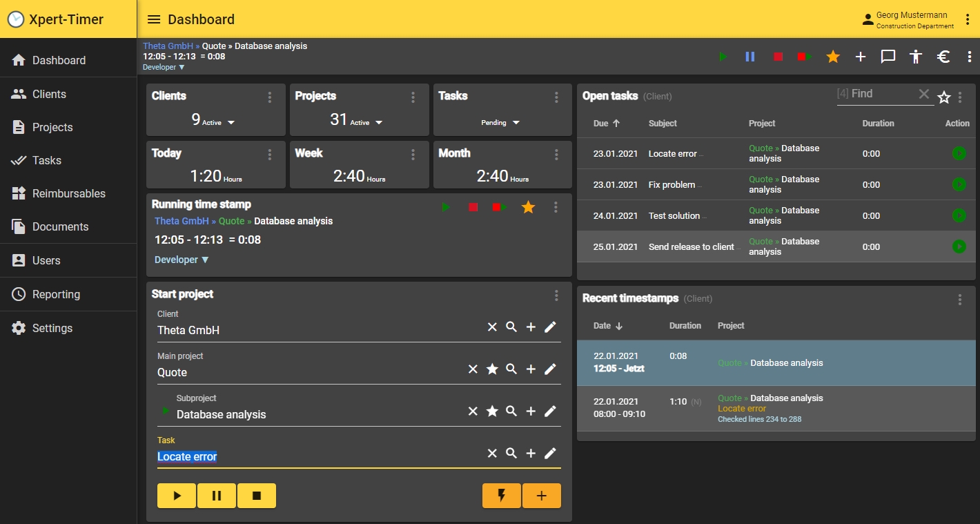Pause the running timestamp in top toolbar
The width and height of the screenshot is (980, 524).
(750, 57)
